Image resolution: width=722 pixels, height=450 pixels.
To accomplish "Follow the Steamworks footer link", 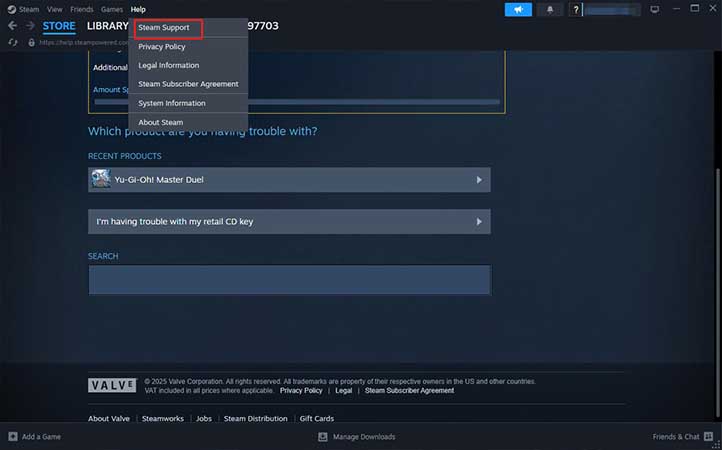I will click(163, 418).
